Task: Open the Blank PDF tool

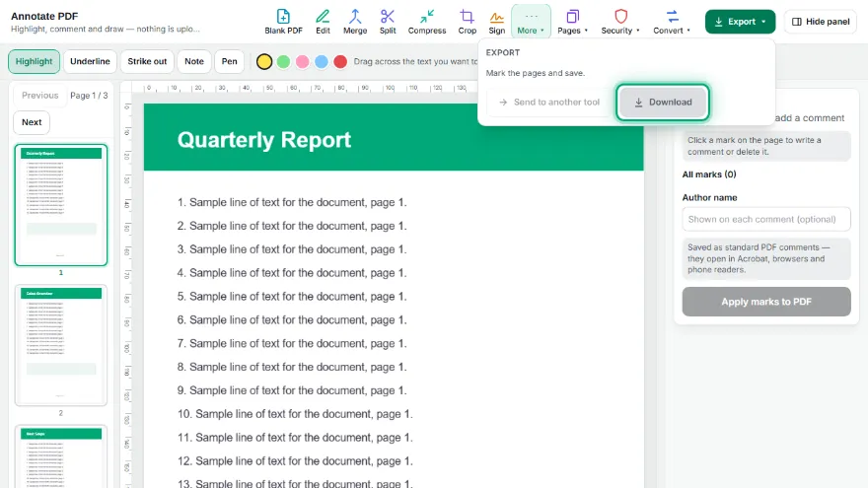Action: point(283,22)
